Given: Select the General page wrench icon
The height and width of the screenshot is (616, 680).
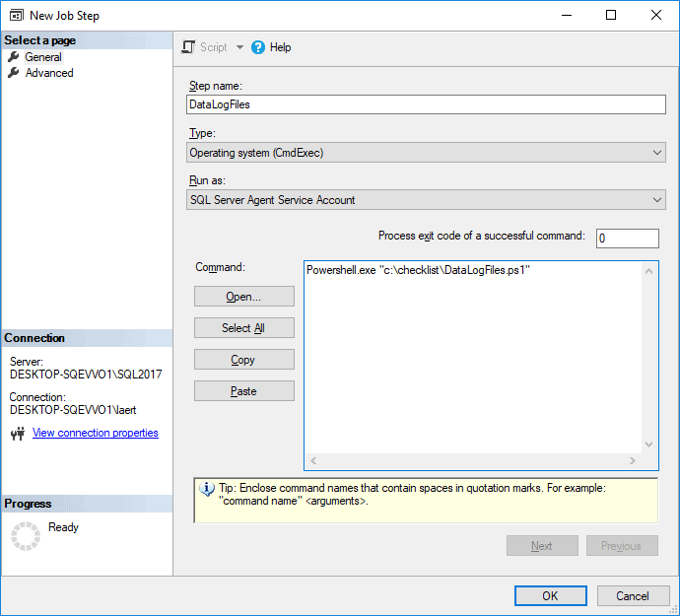Looking at the screenshot, I should pos(14,57).
